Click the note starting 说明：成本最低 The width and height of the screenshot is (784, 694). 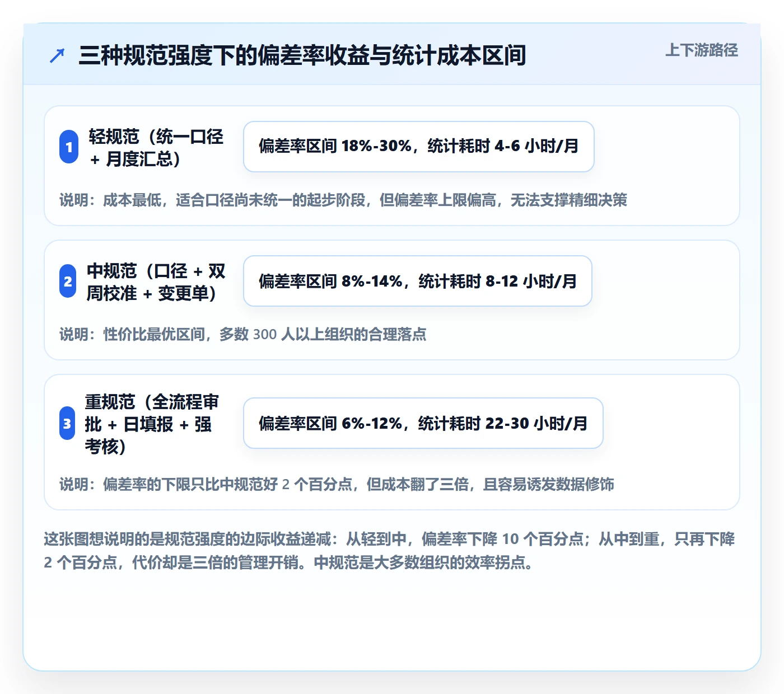point(343,200)
